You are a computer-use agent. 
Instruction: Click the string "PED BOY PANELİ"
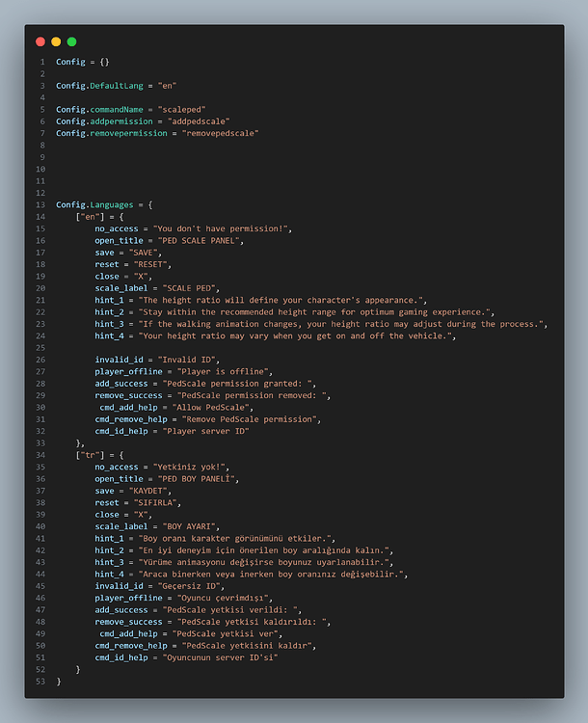click(x=197, y=479)
